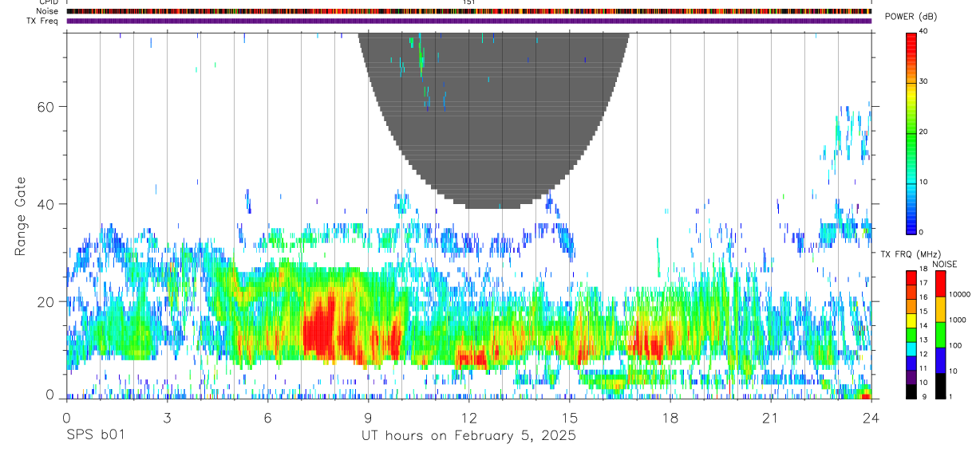The width and height of the screenshot is (980, 452).
Task: Click the 3 hour tick label on the time axis
Action: pyautogui.click(x=167, y=418)
